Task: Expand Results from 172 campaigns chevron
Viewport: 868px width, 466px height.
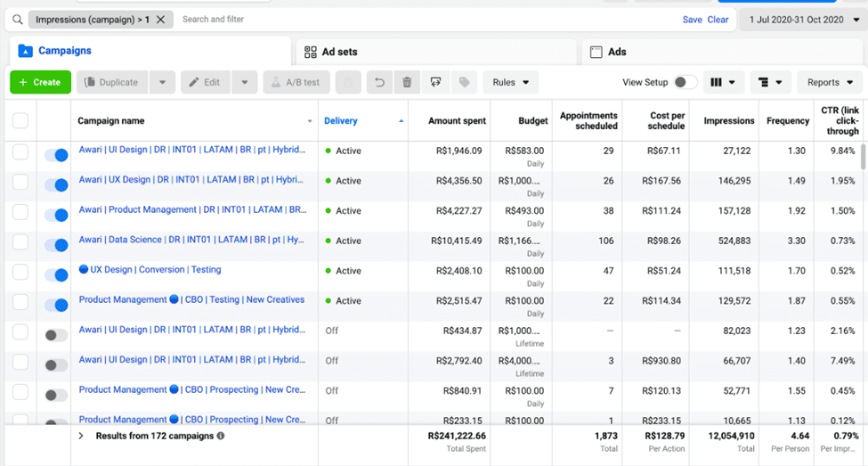Action: [81, 436]
